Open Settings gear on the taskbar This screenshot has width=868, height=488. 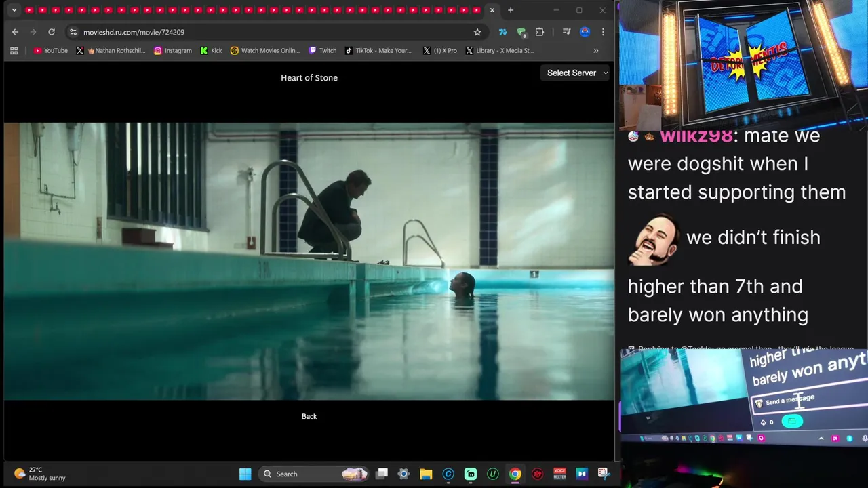[x=403, y=474]
